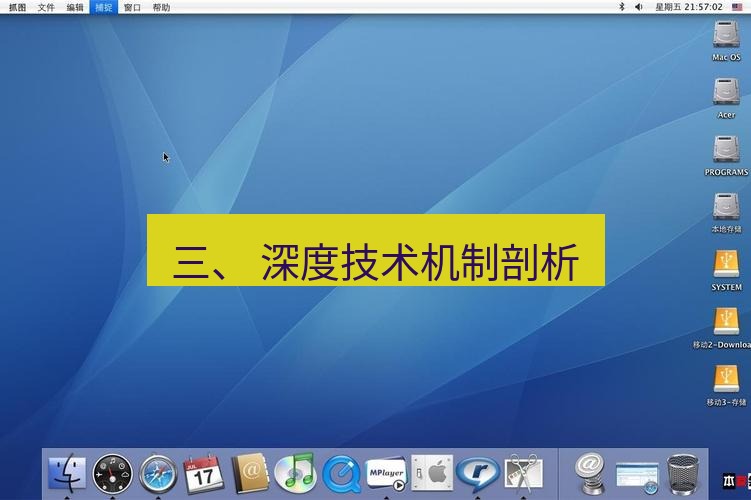
Task: Open the 编辑 menu
Action: [75, 7]
